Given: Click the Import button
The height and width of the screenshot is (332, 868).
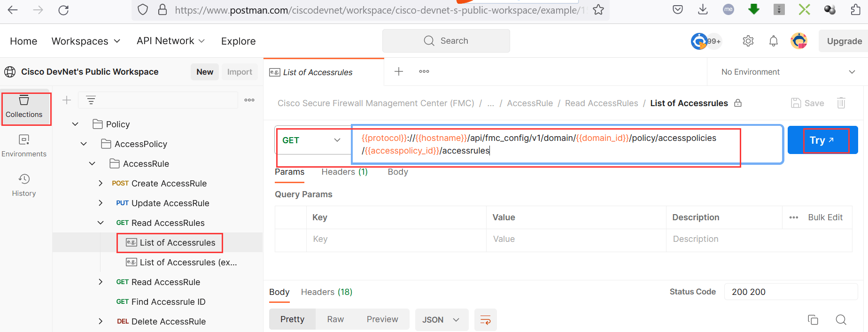Looking at the screenshot, I should tap(240, 72).
